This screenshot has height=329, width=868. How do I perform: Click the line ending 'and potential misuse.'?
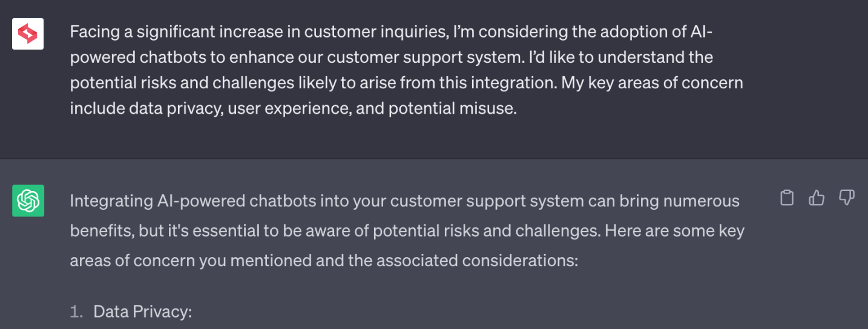294,109
